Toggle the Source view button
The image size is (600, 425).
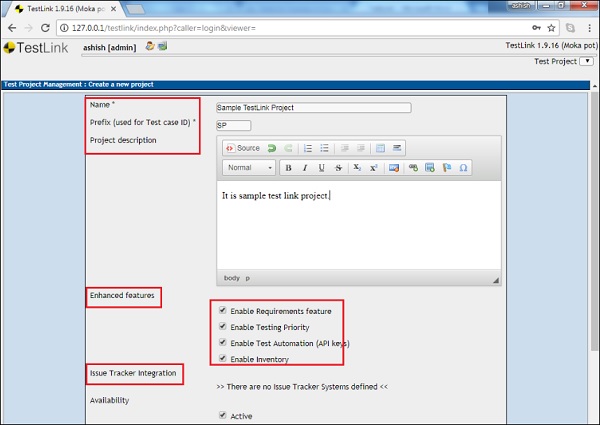pos(243,148)
